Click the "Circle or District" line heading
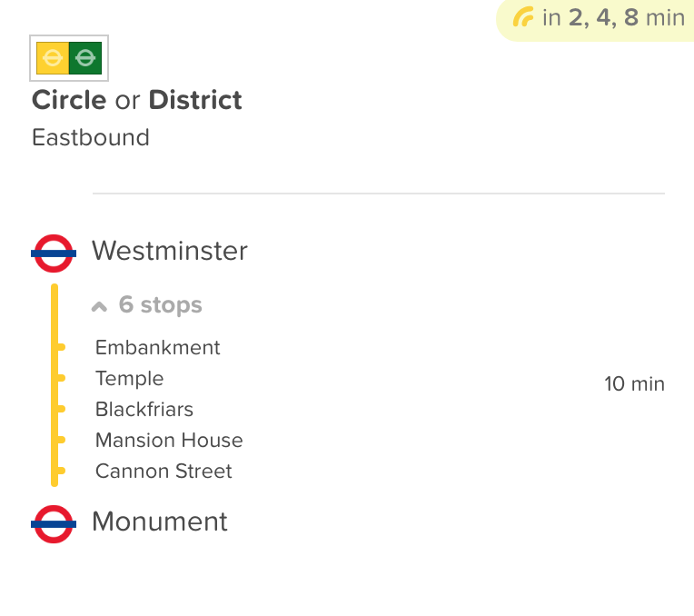 [137, 100]
